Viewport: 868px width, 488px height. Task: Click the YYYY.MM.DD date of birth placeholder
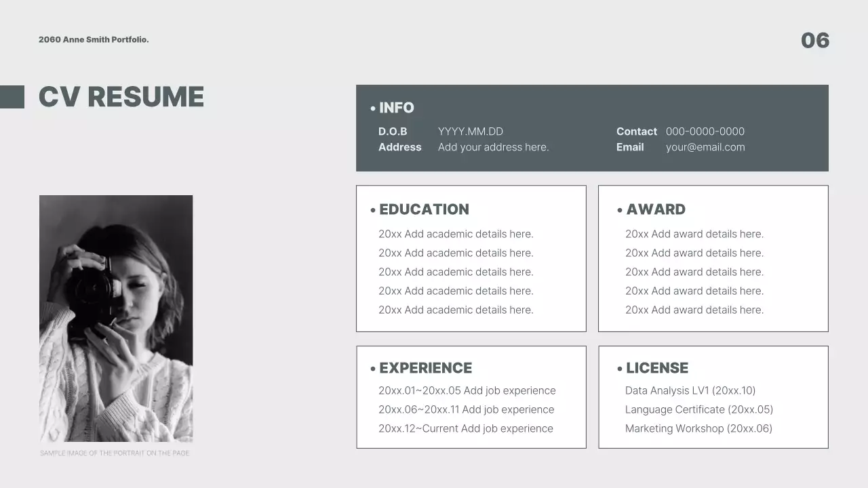pyautogui.click(x=470, y=131)
